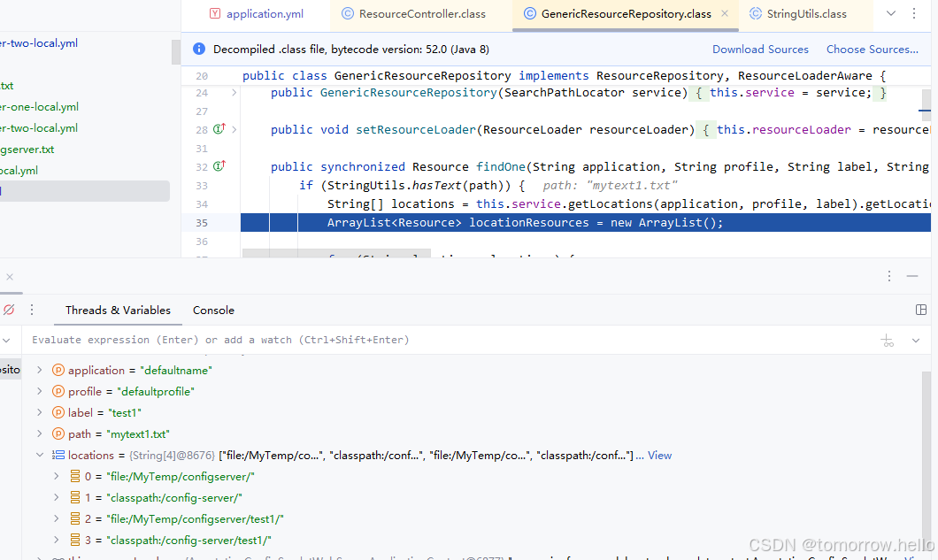
Task: Collapse the locations array variable
Action: coord(40,456)
